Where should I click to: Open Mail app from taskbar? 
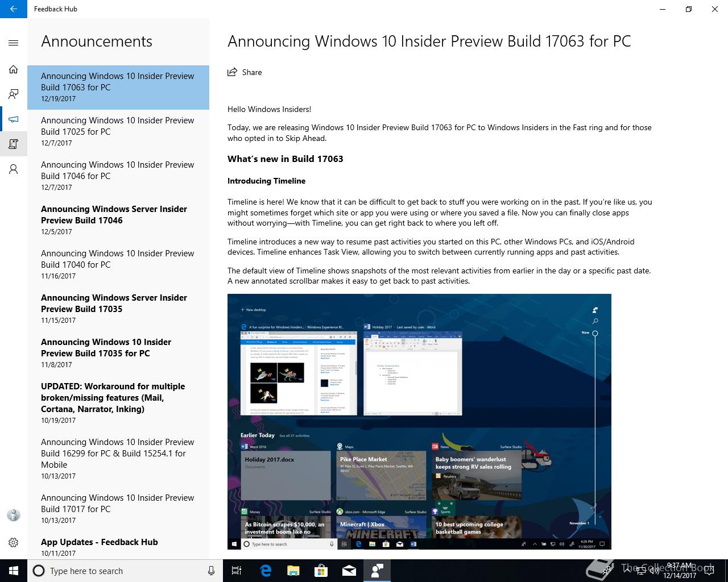(x=349, y=571)
